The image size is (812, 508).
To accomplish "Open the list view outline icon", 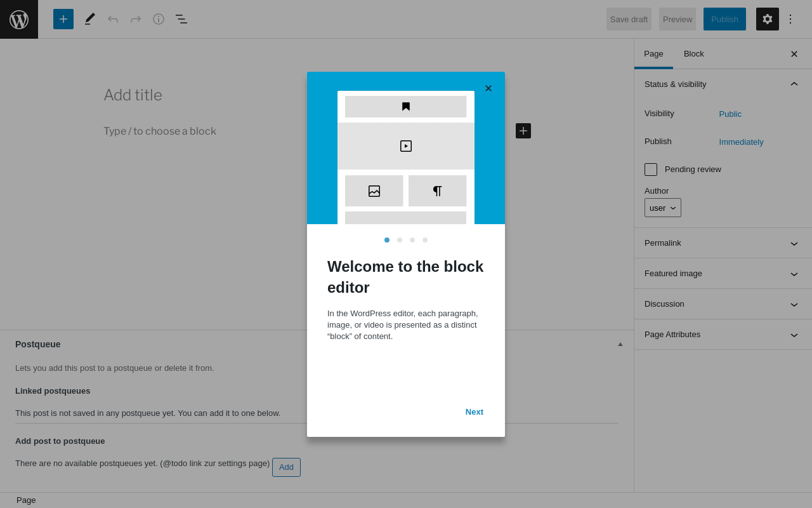I will click(181, 19).
